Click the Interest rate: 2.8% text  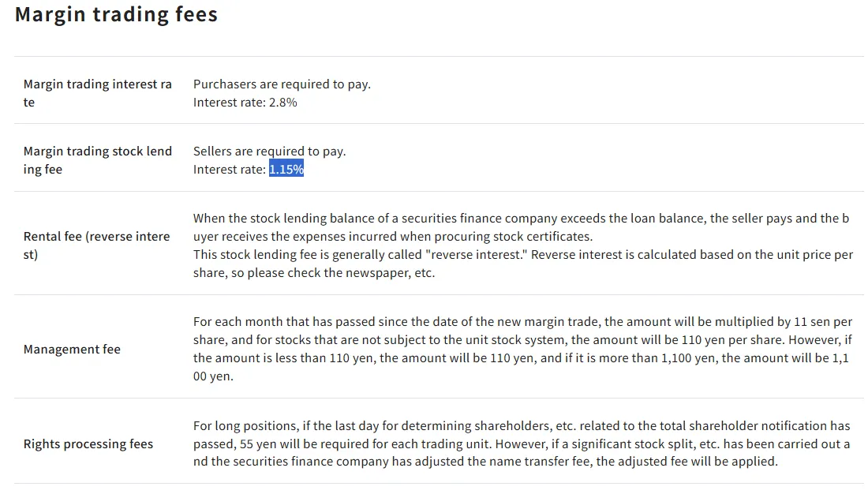point(245,103)
